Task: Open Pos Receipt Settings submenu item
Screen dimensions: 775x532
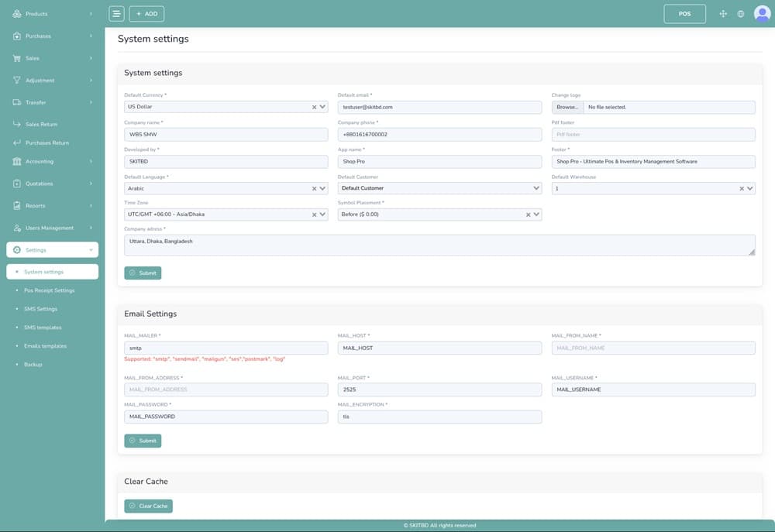Action: click(x=49, y=290)
